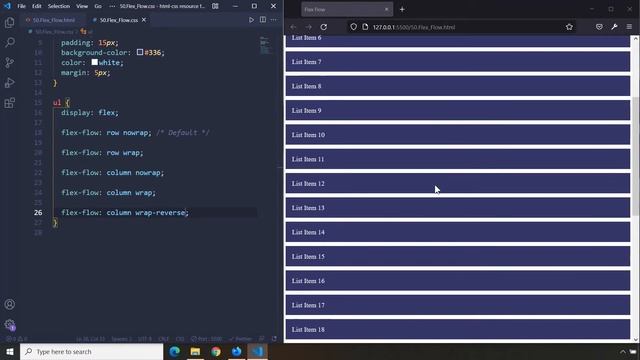This screenshot has width=640, height=360.
Task: Open the Manage gear in VS Code
Action: pos(9,324)
